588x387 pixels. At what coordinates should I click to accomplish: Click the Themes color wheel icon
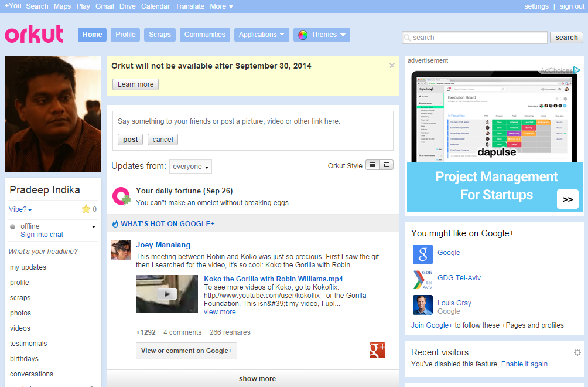pyautogui.click(x=303, y=35)
